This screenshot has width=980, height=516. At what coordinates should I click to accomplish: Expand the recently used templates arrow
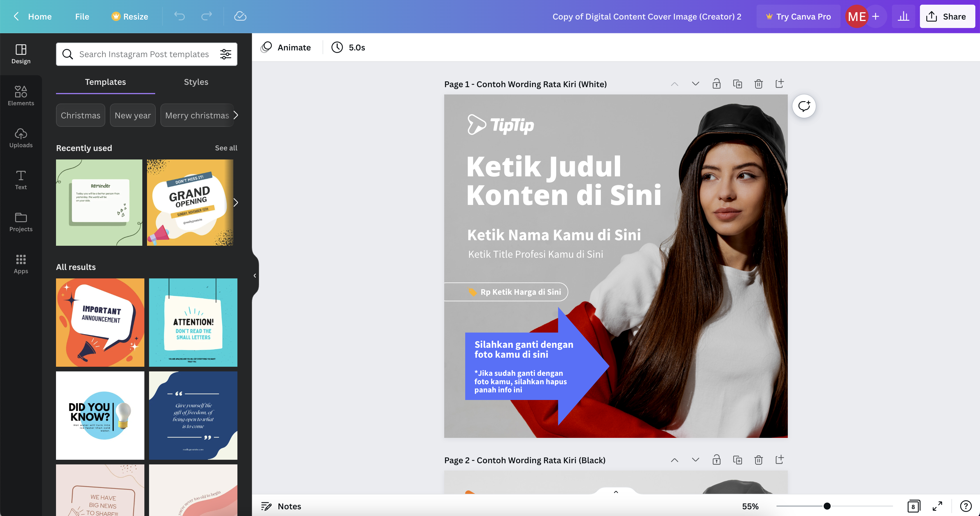coord(235,203)
